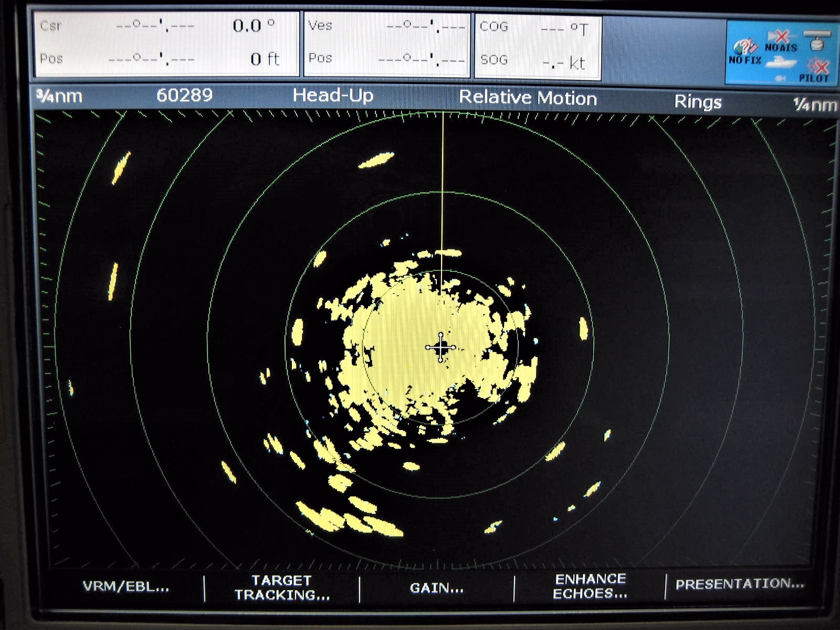Click the white boat icon

pyautogui.click(x=781, y=63)
